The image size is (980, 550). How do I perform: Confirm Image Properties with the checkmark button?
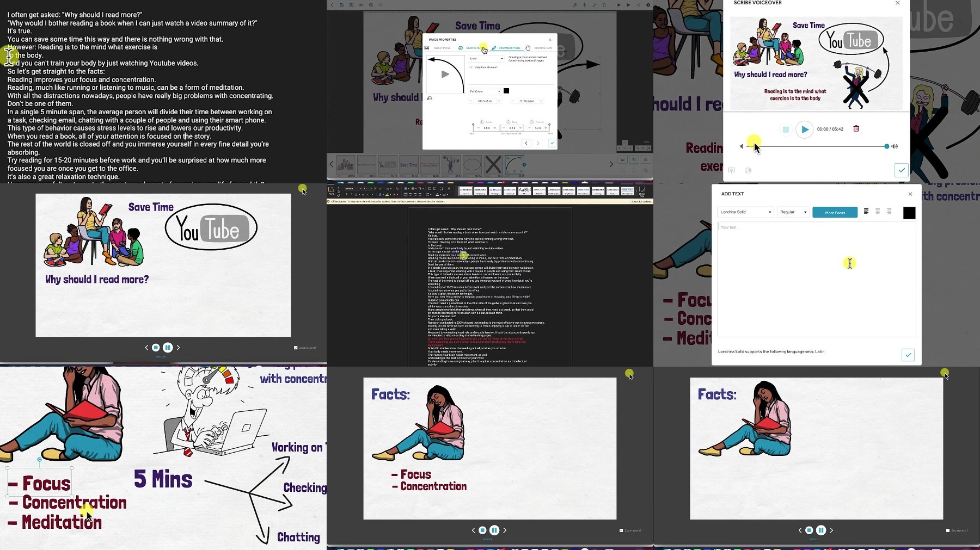point(553,143)
